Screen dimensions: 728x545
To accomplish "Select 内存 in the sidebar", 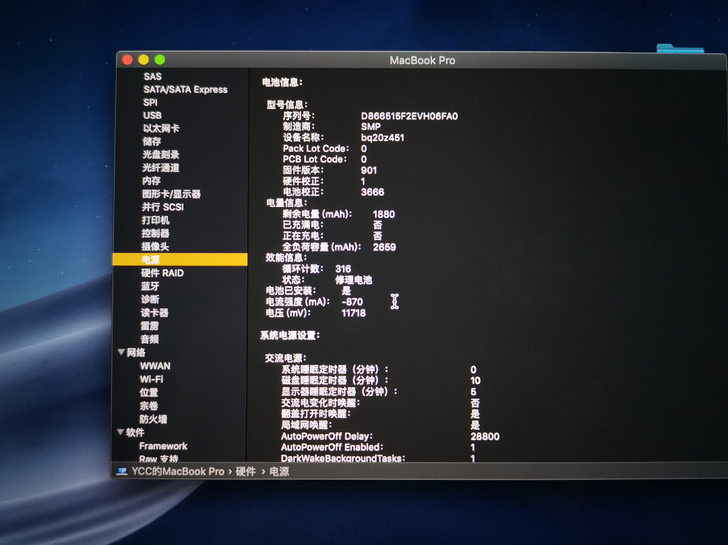I will pyautogui.click(x=151, y=181).
